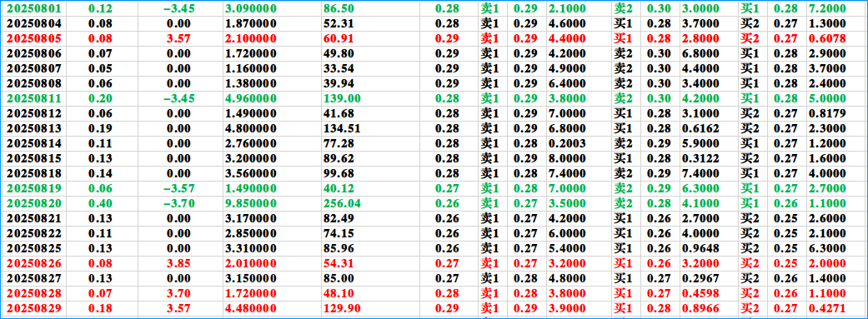This screenshot has width=868, height=319.
Task: Click the 0.4271 quantity cell
Action: (x=827, y=307)
